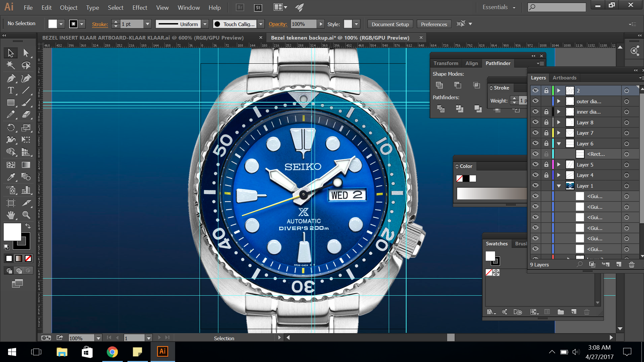The image size is (644, 362).
Task: Select the Zoom tool
Action: pyautogui.click(x=26, y=215)
